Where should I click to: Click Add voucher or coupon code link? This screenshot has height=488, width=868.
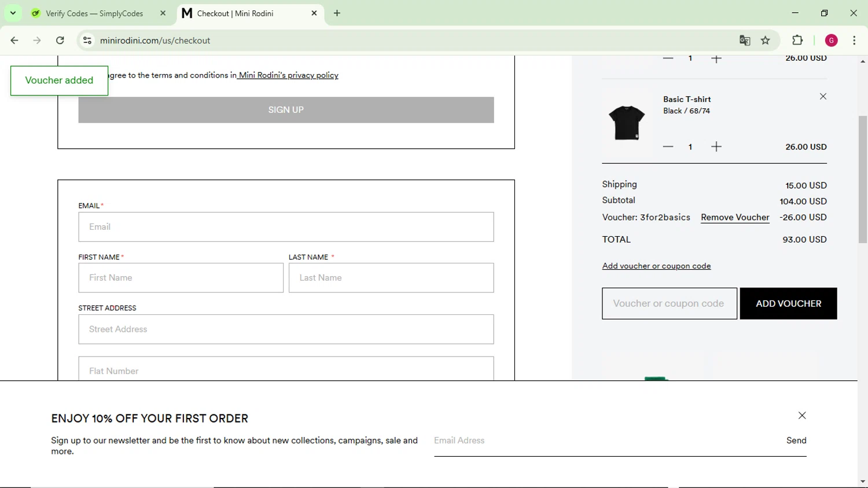tap(656, 266)
